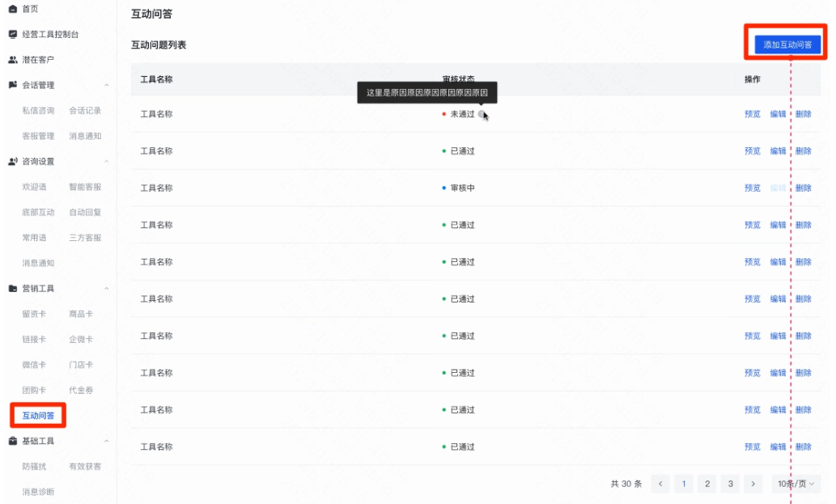836x504 pixels.
Task: Click the next page arrow in pagination
Action: [753, 484]
